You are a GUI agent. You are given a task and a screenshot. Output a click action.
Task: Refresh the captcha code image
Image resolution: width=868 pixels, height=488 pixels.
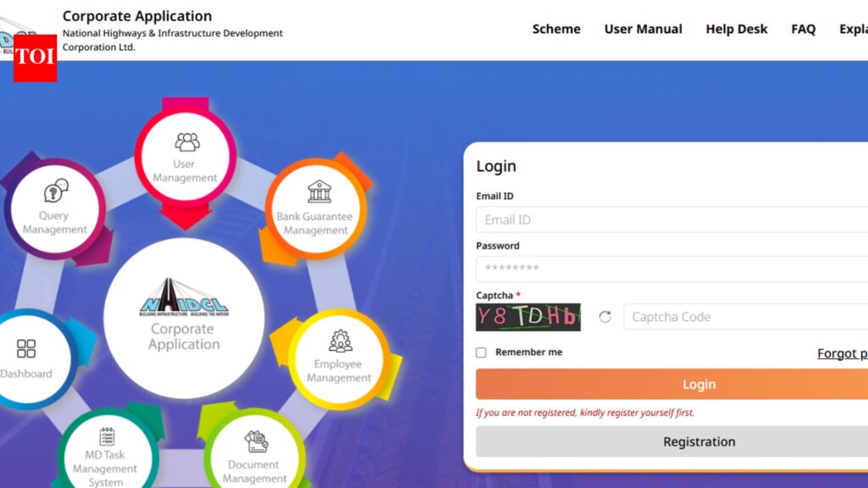[x=604, y=317]
